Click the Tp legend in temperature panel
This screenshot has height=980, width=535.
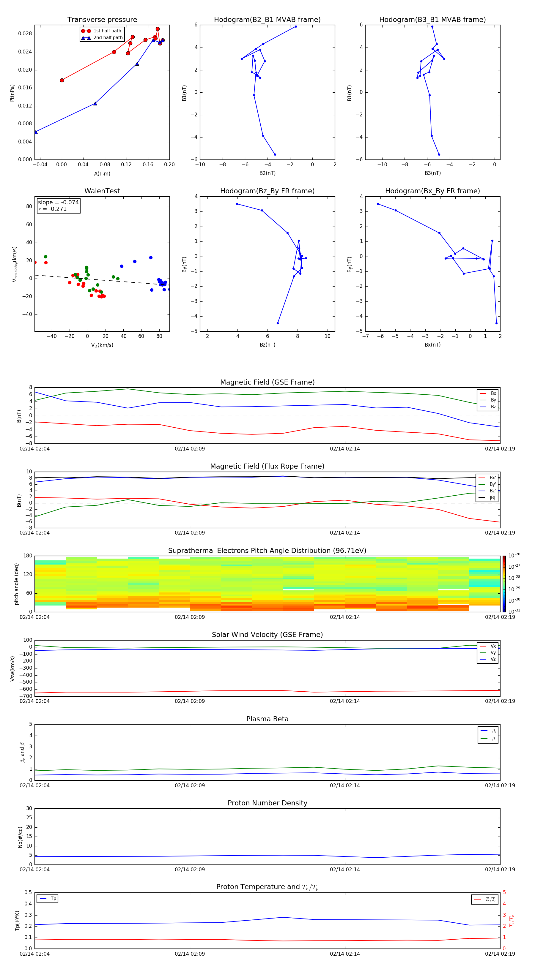coord(48,899)
